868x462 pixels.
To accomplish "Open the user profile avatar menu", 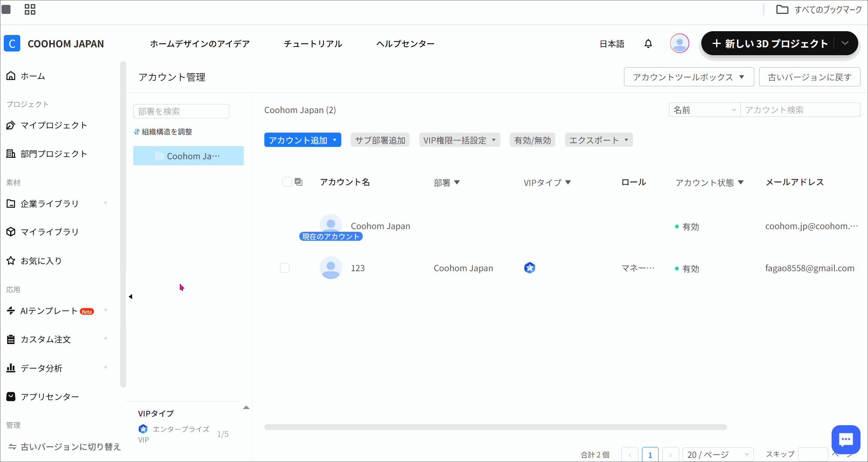I will point(680,44).
